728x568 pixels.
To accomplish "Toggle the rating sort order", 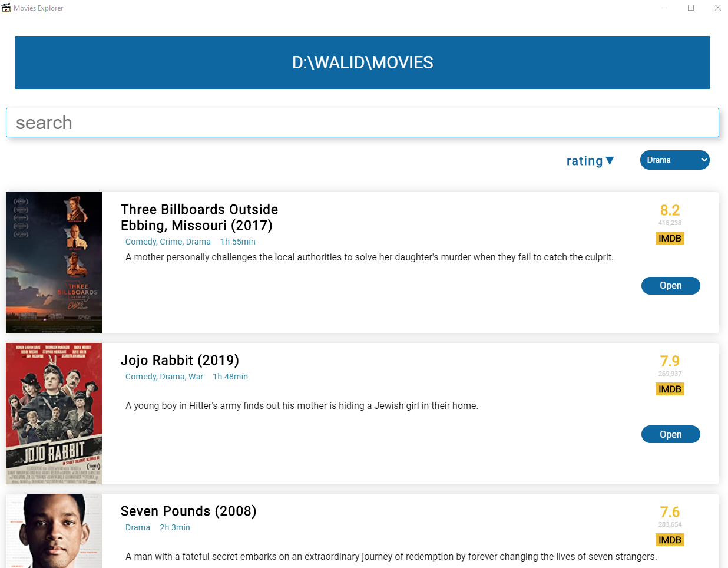I will (590, 161).
